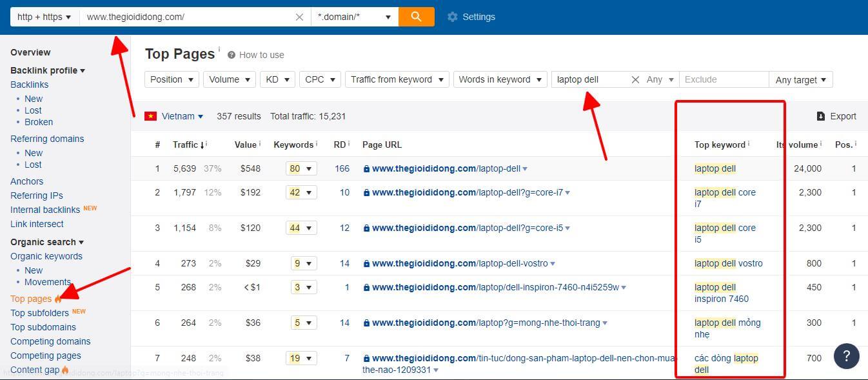Select Top pages in sidebar
The width and height of the screenshot is (868, 380).
coord(31,299)
